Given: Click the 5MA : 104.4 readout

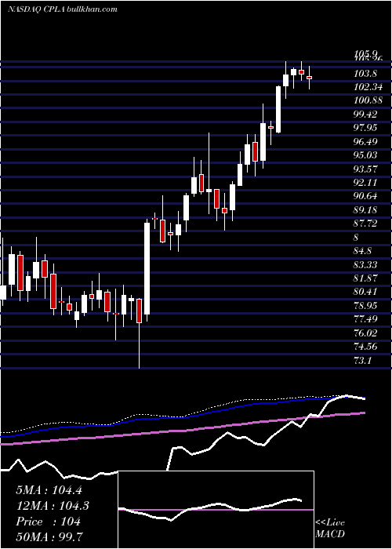Looking at the screenshot, I should (x=49, y=490).
